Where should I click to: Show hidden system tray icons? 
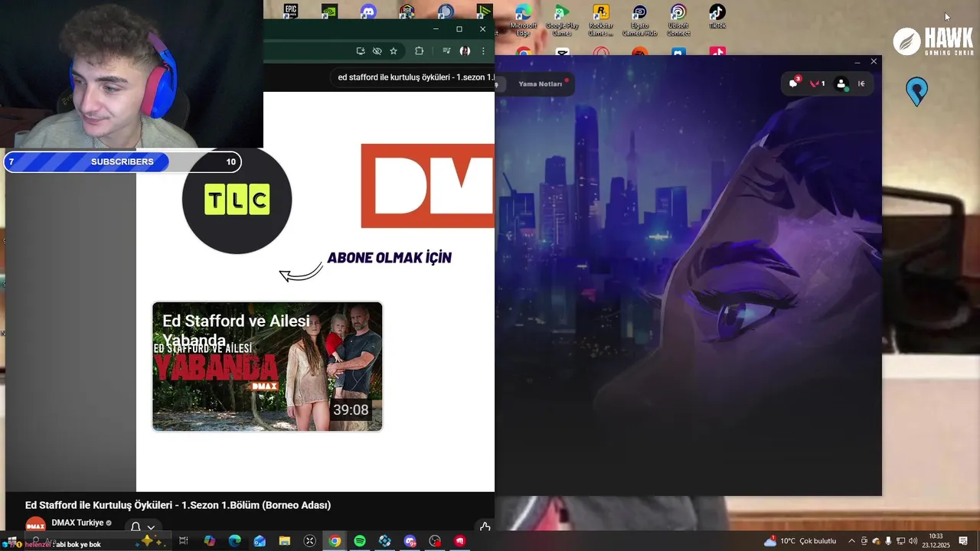[851, 541]
